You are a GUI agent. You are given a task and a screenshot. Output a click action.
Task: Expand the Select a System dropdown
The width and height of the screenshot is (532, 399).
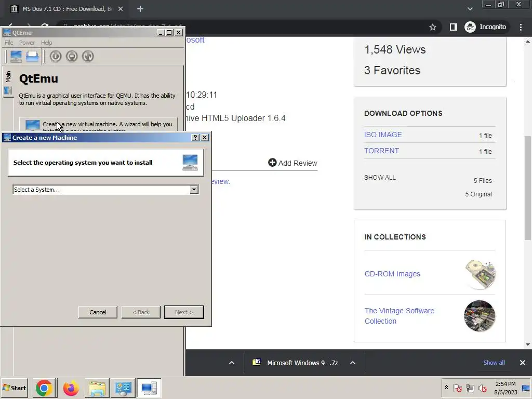(194, 190)
